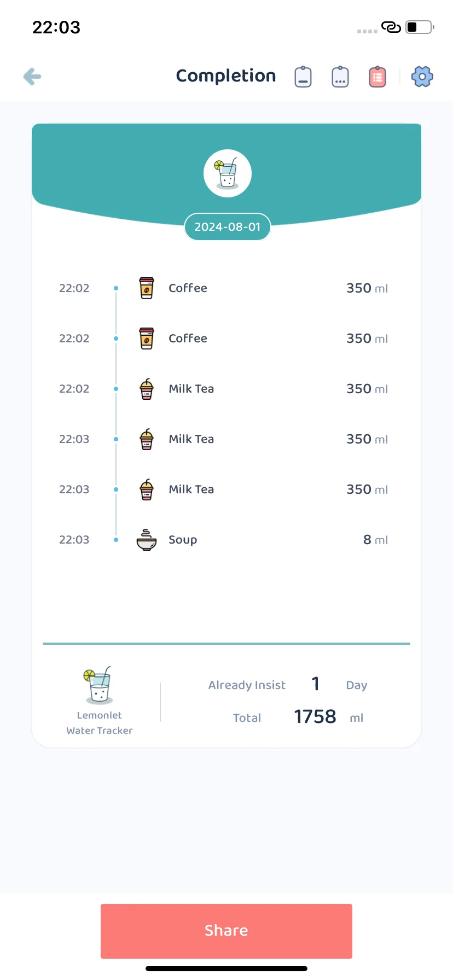Tap the lemon water glass logo in header

[x=228, y=173]
